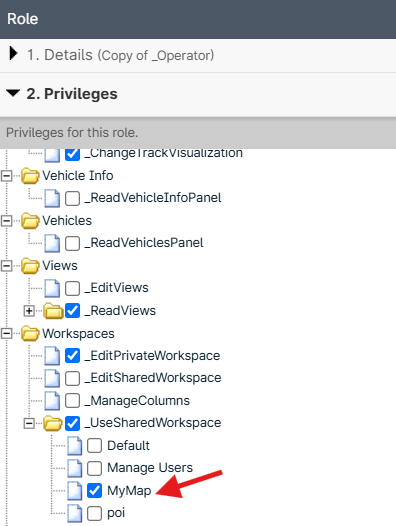
Task: Uncheck the MyMap workspace checkbox
Action: point(94,491)
